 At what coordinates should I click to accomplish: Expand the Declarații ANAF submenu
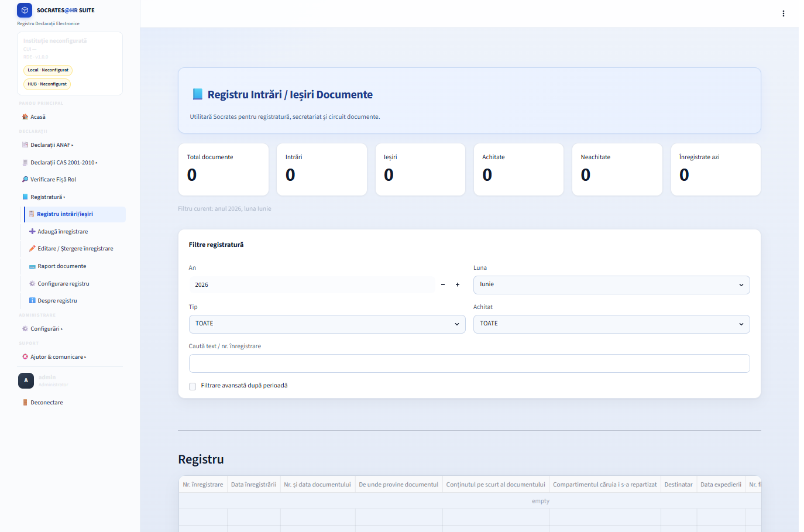[x=73, y=145]
